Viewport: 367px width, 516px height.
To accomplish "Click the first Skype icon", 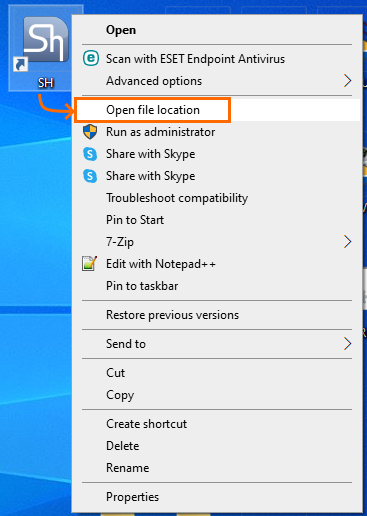I will [90, 154].
